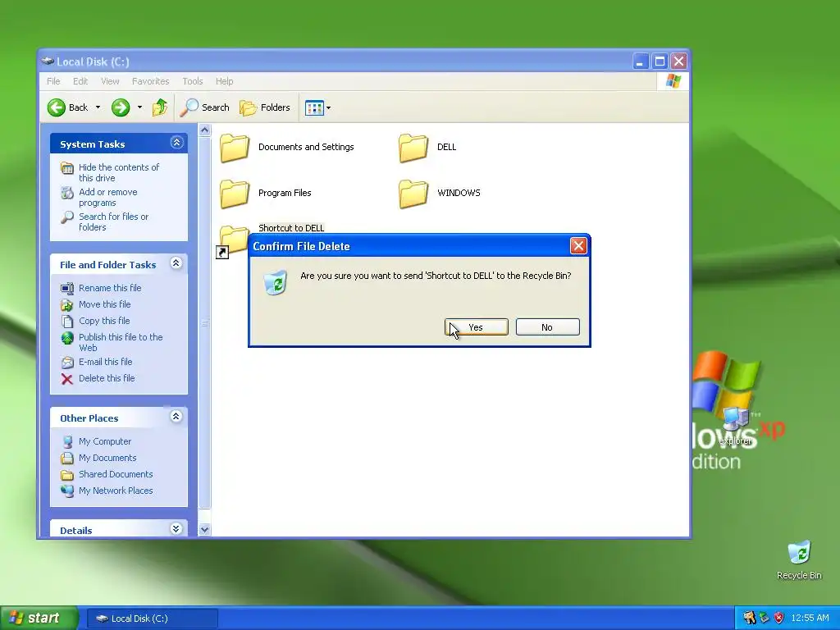Click Hide the contents of this drive
840x630 pixels.
click(119, 172)
